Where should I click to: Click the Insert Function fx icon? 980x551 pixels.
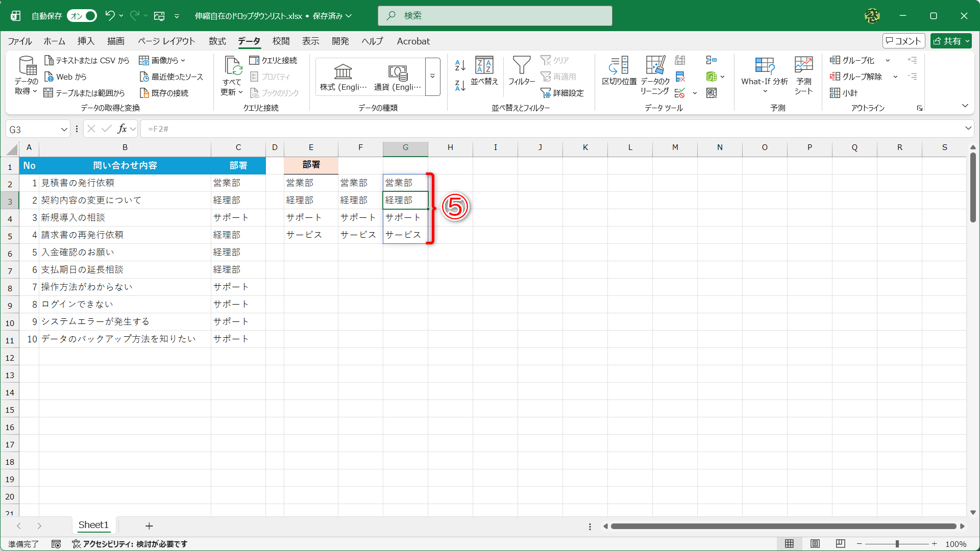(x=122, y=129)
